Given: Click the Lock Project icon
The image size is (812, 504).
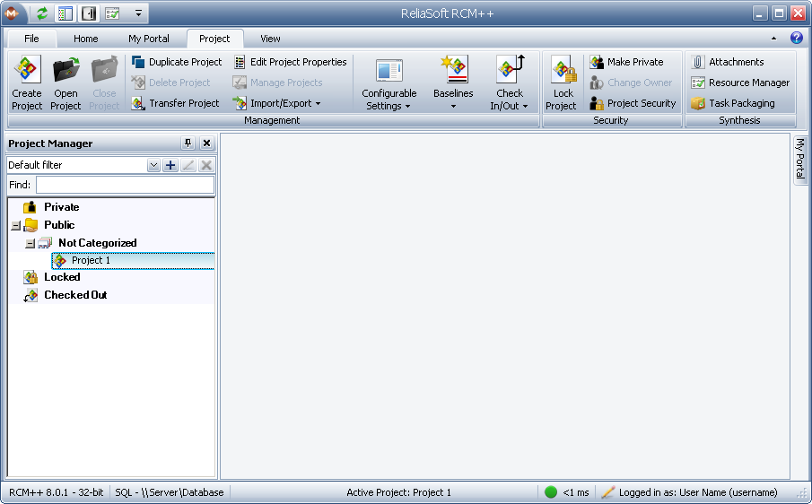Looking at the screenshot, I should point(563,71).
